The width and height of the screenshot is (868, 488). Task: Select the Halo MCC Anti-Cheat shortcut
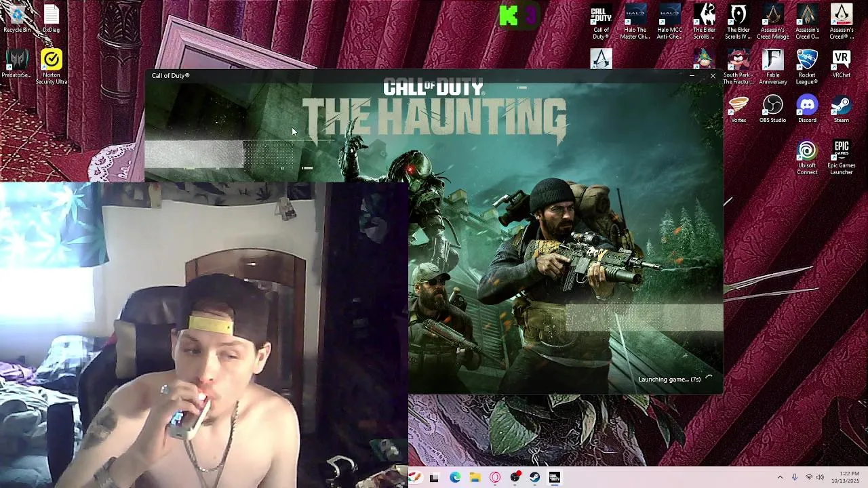point(669,22)
